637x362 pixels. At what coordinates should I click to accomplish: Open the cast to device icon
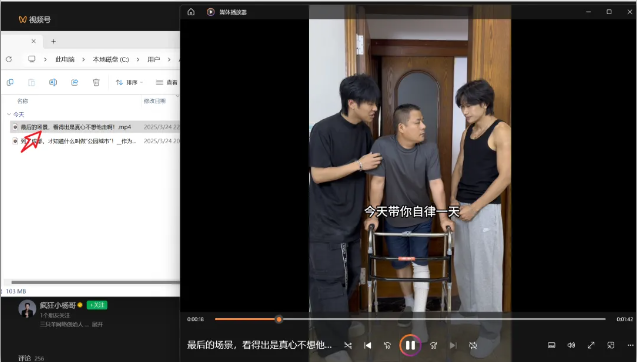pos(551,345)
